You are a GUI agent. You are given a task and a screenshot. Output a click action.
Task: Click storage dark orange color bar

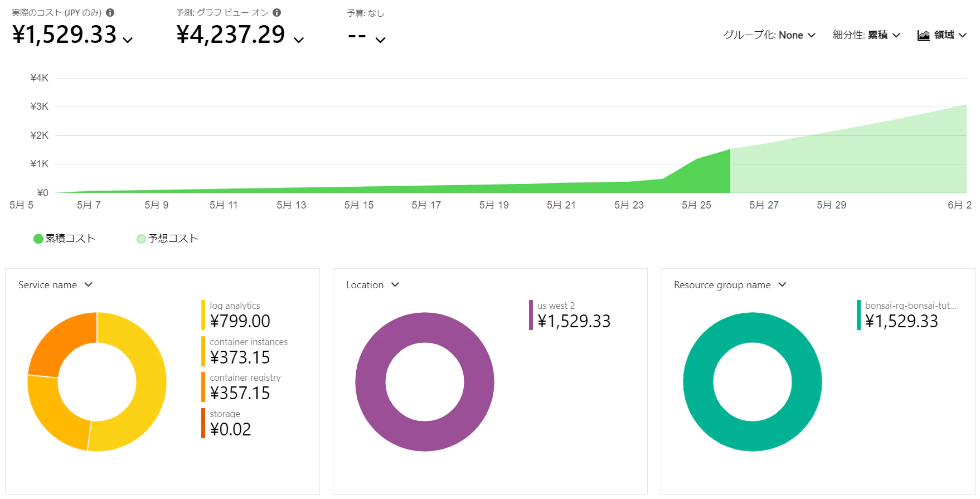(x=203, y=423)
